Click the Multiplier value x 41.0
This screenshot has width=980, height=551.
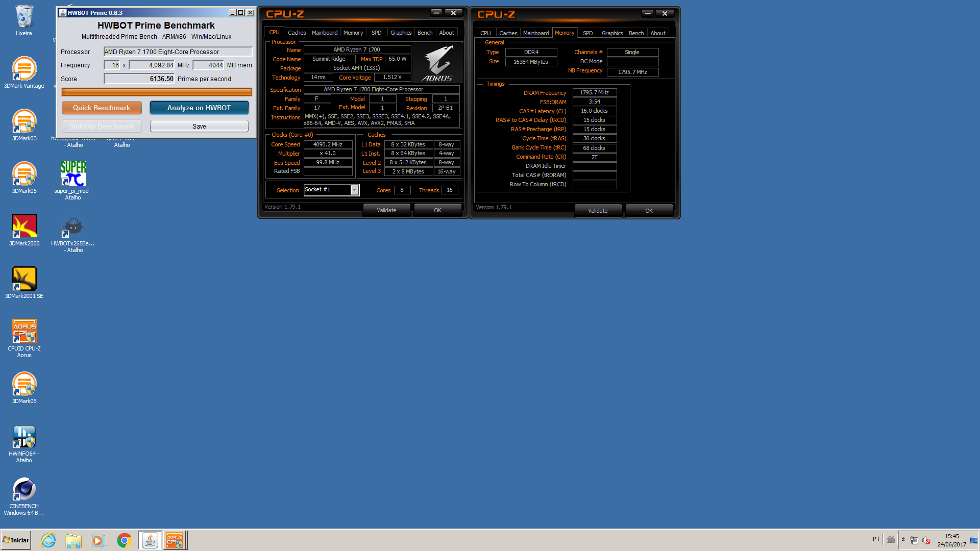tap(328, 153)
